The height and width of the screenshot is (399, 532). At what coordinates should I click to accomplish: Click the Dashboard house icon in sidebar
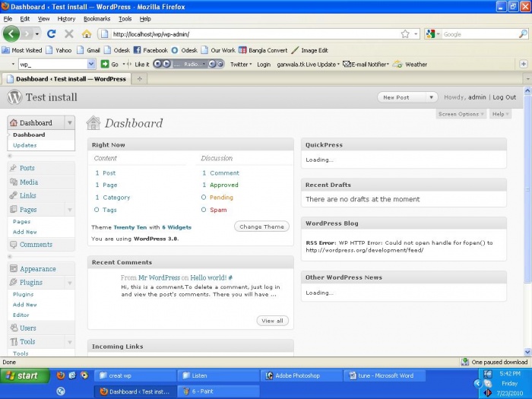pyautogui.click(x=14, y=122)
